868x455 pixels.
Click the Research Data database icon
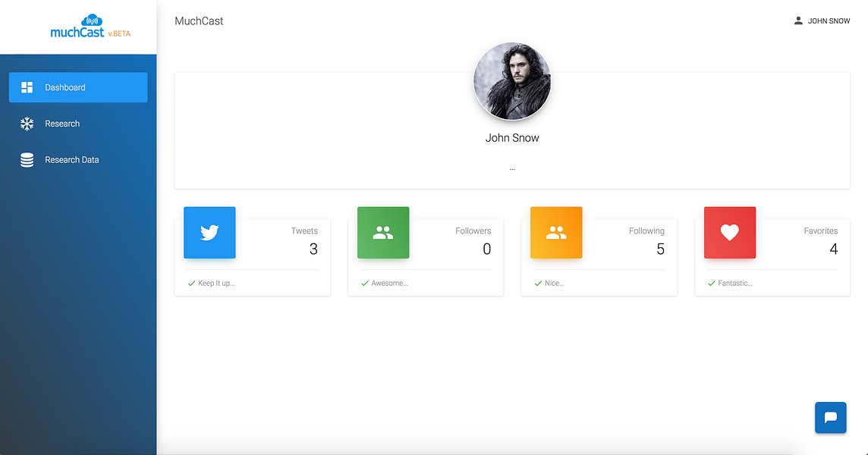27,160
